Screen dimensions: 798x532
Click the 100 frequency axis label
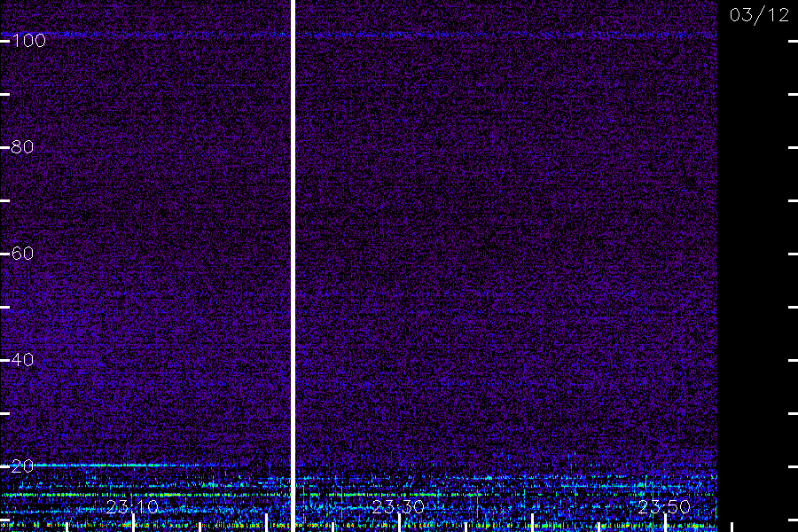28,41
